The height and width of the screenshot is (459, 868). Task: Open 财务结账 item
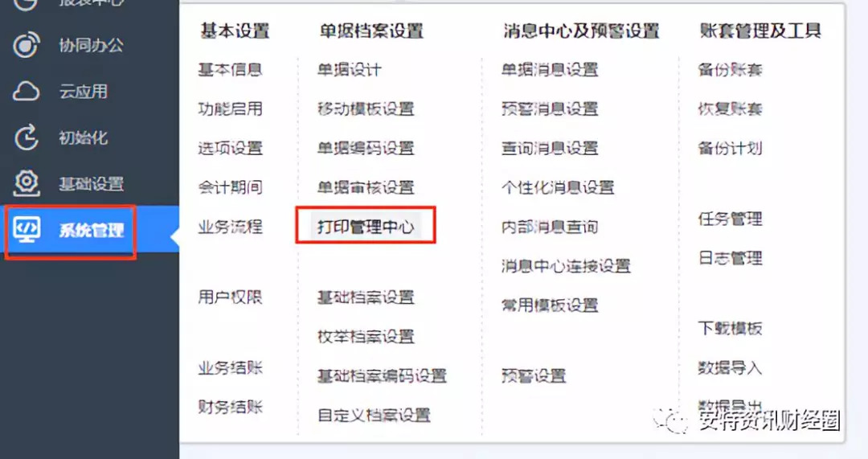tap(230, 407)
